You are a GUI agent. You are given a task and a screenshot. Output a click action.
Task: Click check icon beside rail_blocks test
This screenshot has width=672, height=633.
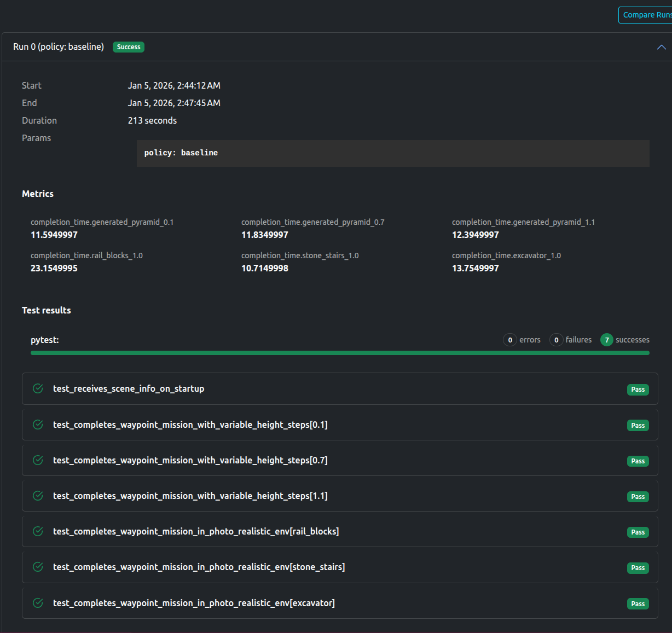38,531
